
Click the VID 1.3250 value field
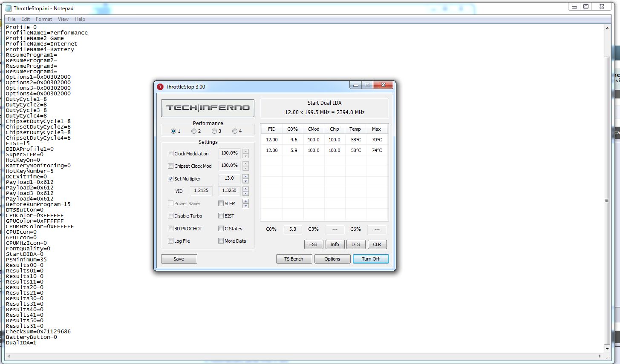(230, 191)
